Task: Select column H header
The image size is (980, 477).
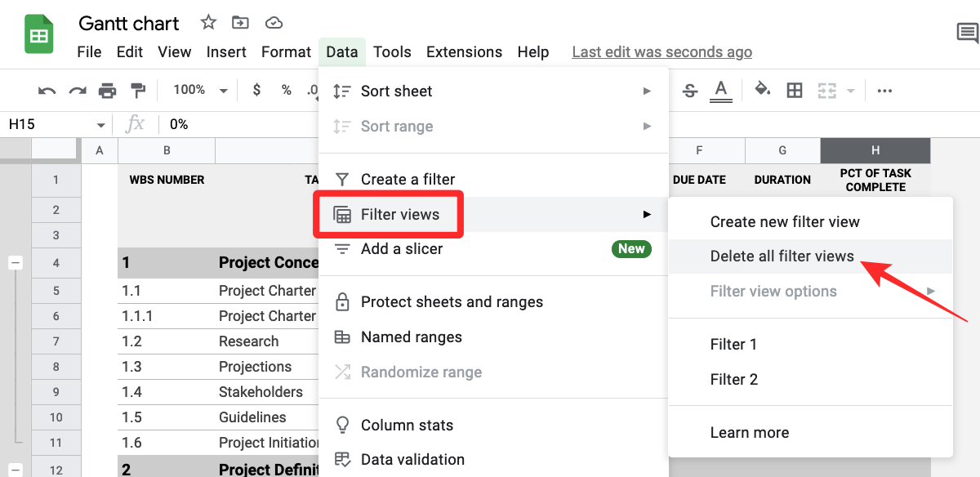Action: point(875,150)
